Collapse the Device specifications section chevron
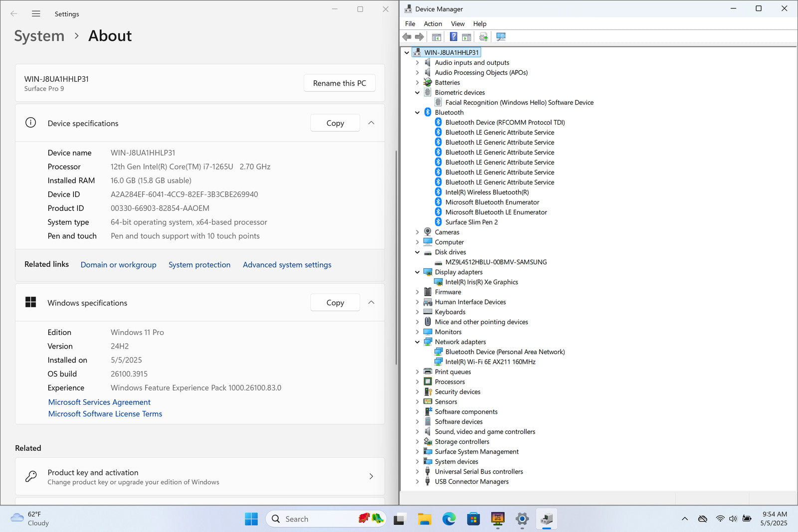 (371, 123)
